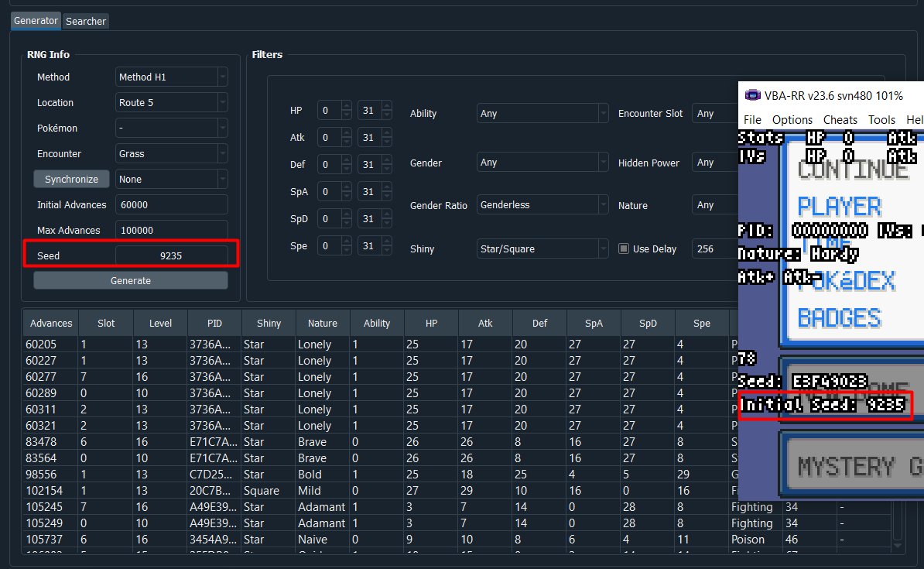Sort by the Slot column header

(106, 323)
